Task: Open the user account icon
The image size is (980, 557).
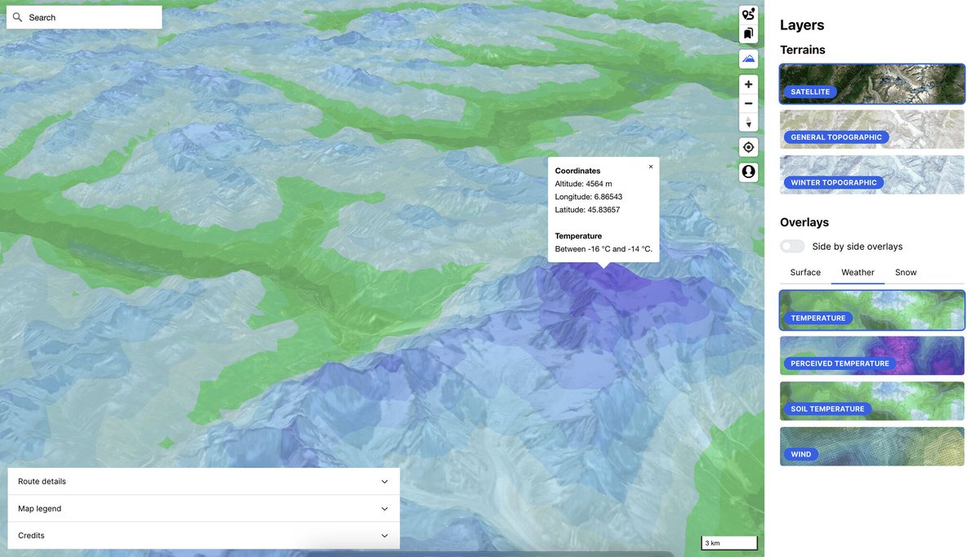Action: click(748, 172)
